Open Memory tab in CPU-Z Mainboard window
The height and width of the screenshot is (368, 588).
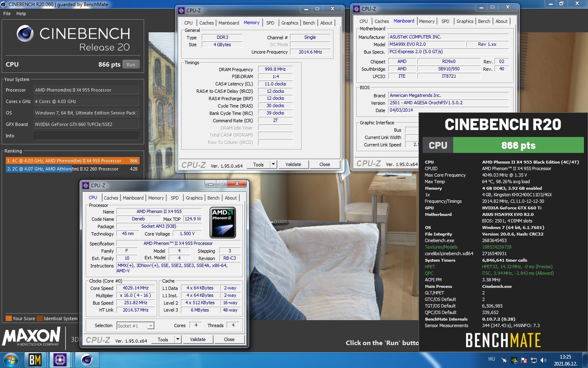[427, 21]
